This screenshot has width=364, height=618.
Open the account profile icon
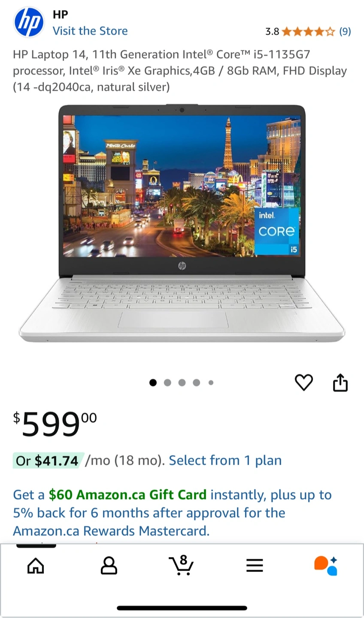point(109,566)
